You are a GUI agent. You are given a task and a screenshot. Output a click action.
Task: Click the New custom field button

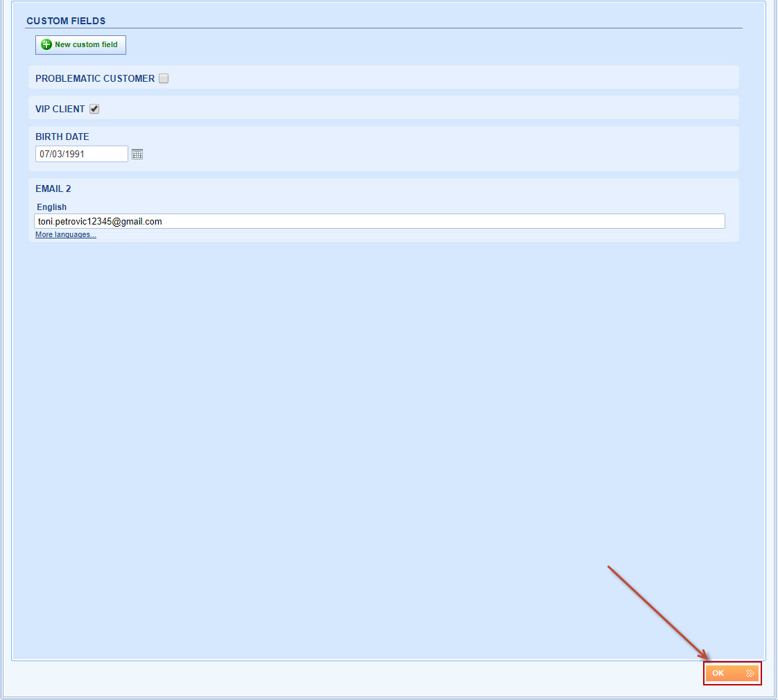(80, 44)
